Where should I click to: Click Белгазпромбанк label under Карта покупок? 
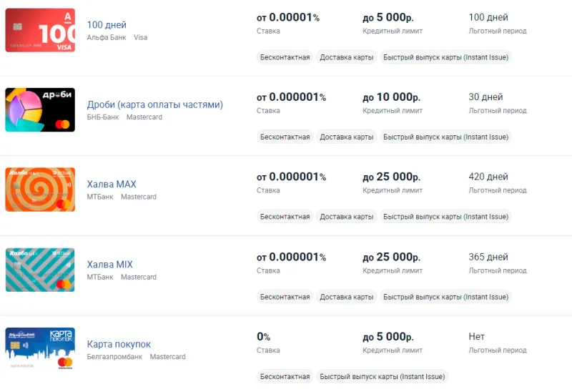coord(114,357)
